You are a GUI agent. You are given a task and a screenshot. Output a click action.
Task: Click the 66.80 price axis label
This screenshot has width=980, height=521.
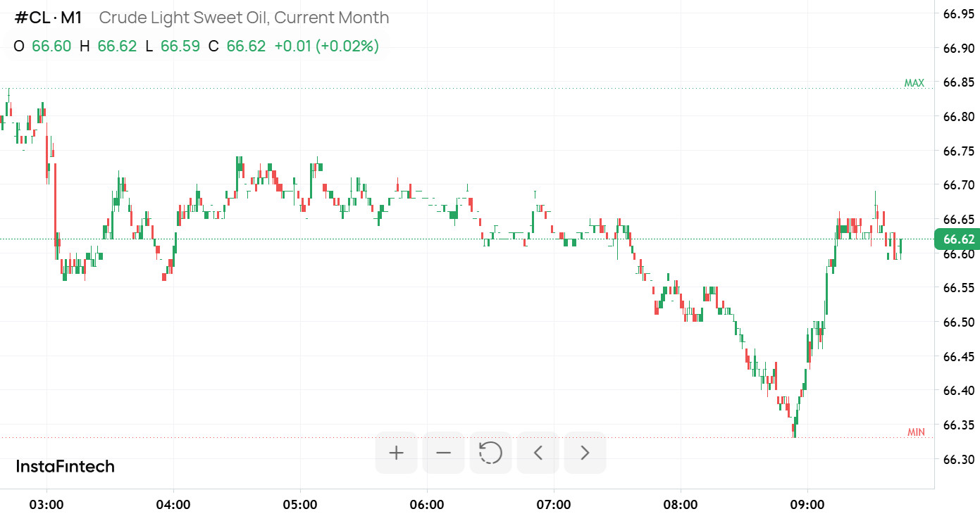[x=958, y=117]
